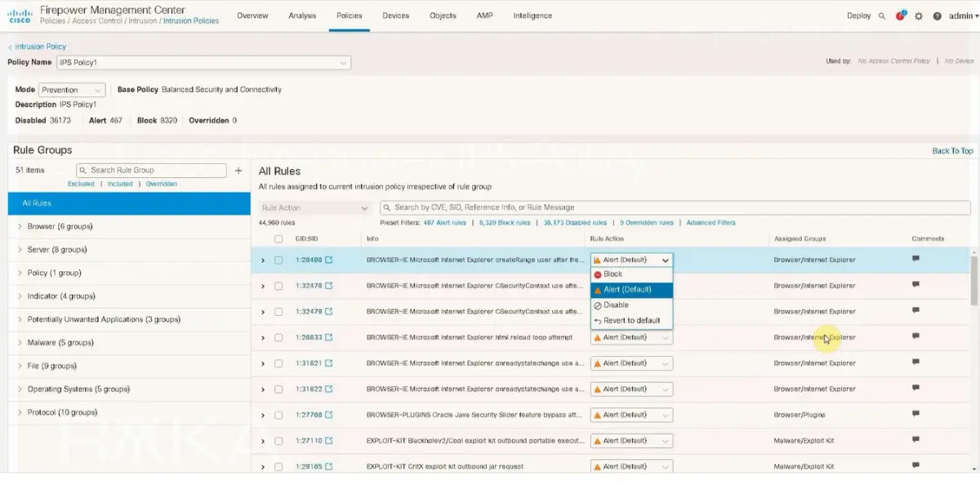Image resolution: width=980 pixels, height=490 pixels.
Task: Open comment icon for rule 1:28498
Action: (x=915, y=259)
